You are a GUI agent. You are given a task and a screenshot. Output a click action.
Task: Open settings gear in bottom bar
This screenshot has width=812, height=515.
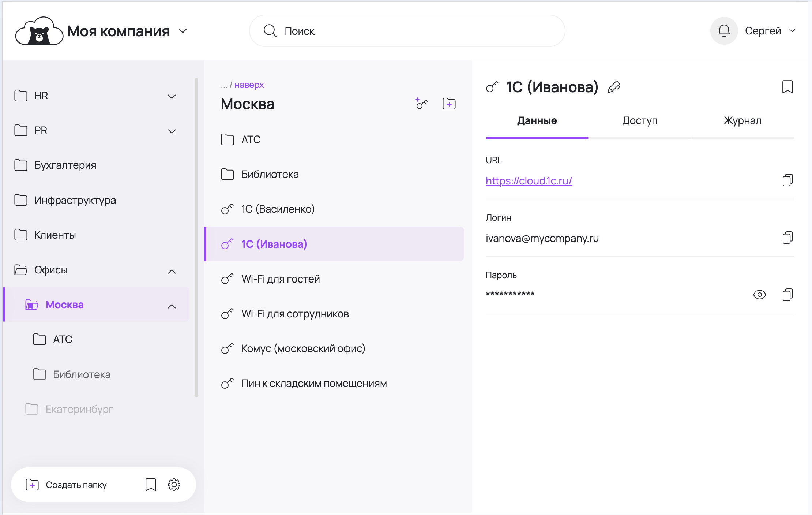[174, 485]
